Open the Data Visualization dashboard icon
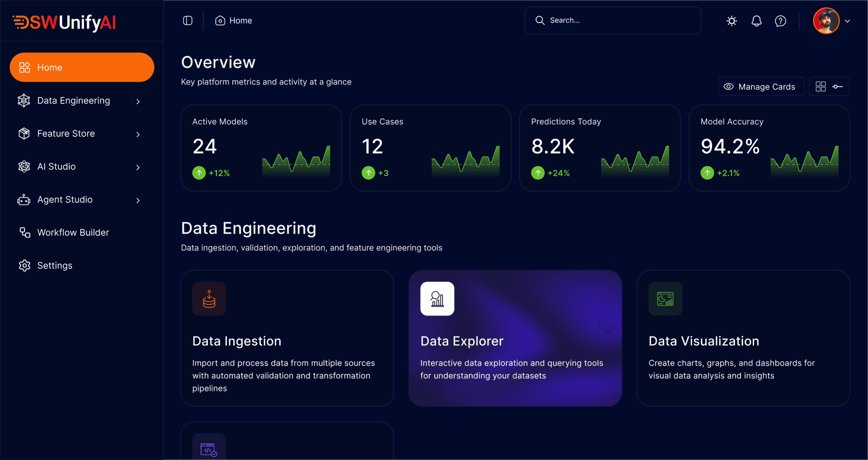This screenshot has width=868, height=460. tap(665, 299)
